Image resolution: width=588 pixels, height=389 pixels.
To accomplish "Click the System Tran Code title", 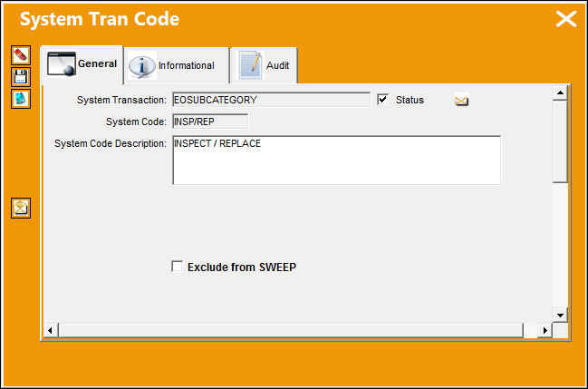I will [100, 19].
